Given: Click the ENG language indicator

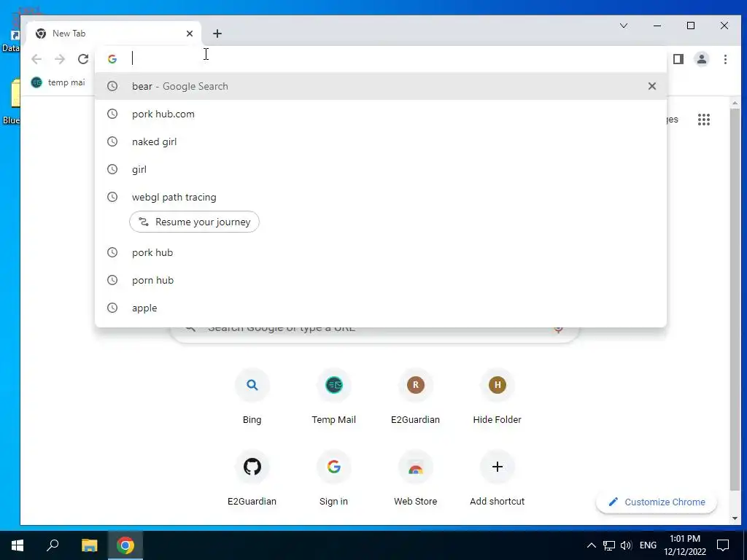Looking at the screenshot, I should pyautogui.click(x=648, y=545).
